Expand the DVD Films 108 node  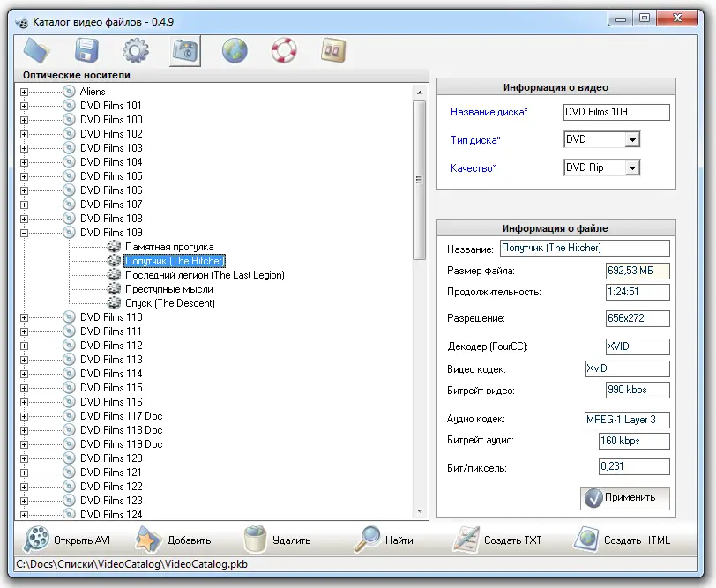tap(24, 219)
